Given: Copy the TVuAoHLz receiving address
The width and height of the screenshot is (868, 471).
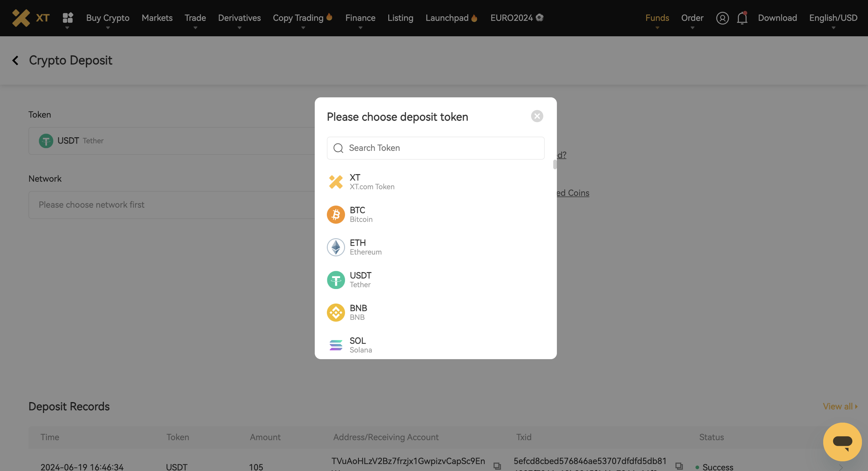Looking at the screenshot, I should point(497,466).
